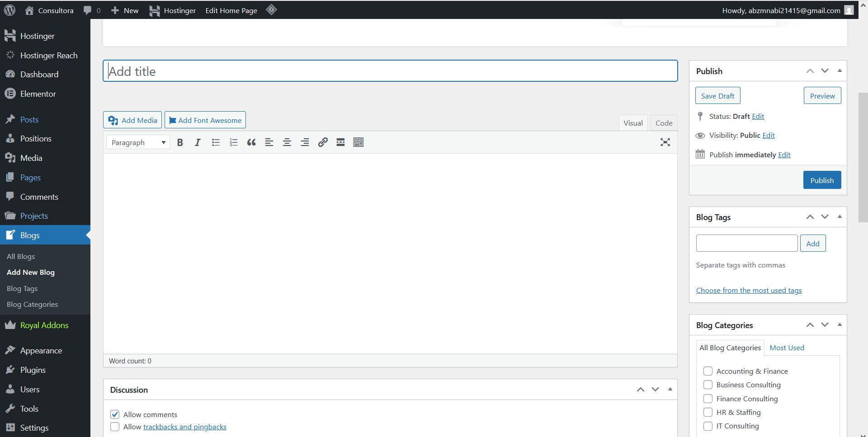Collapse the Publish panel
This screenshot has height=437, width=868.
coord(840,70)
